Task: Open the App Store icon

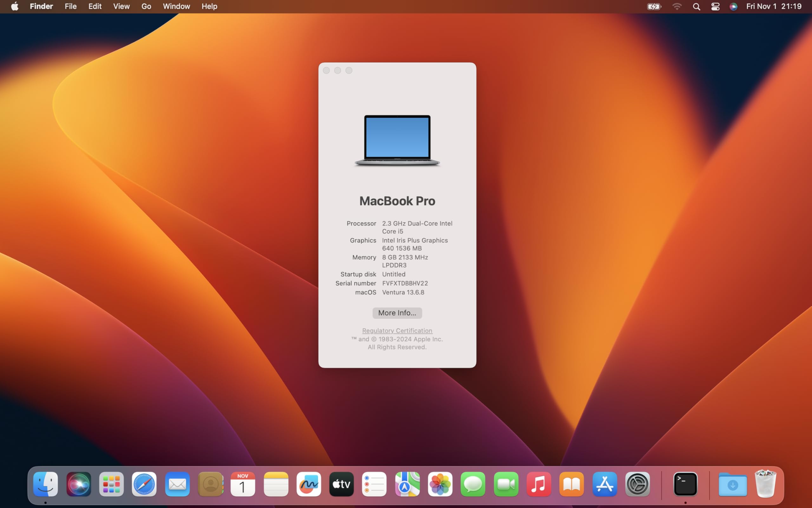Action: pos(605,484)
